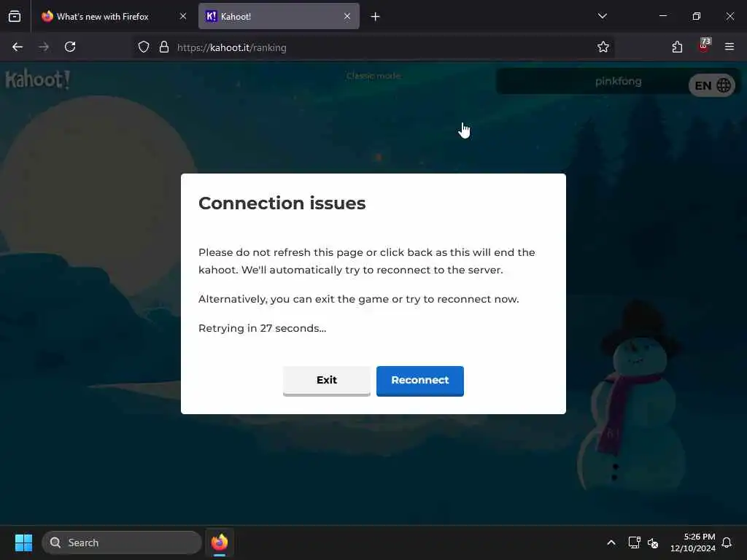747x560 pixels.
Task: Close the Kahoot! tab
Action: pyautogui.click(x=347, y=17)
